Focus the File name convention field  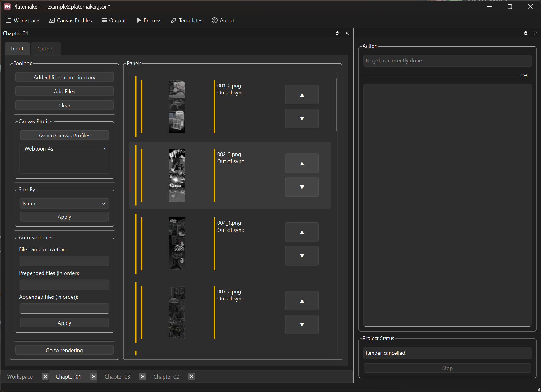64,261
